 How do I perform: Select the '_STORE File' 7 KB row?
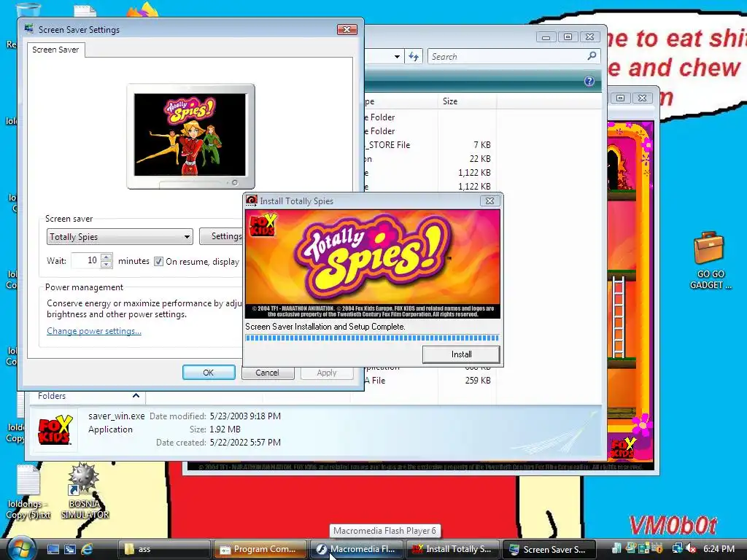429,145
